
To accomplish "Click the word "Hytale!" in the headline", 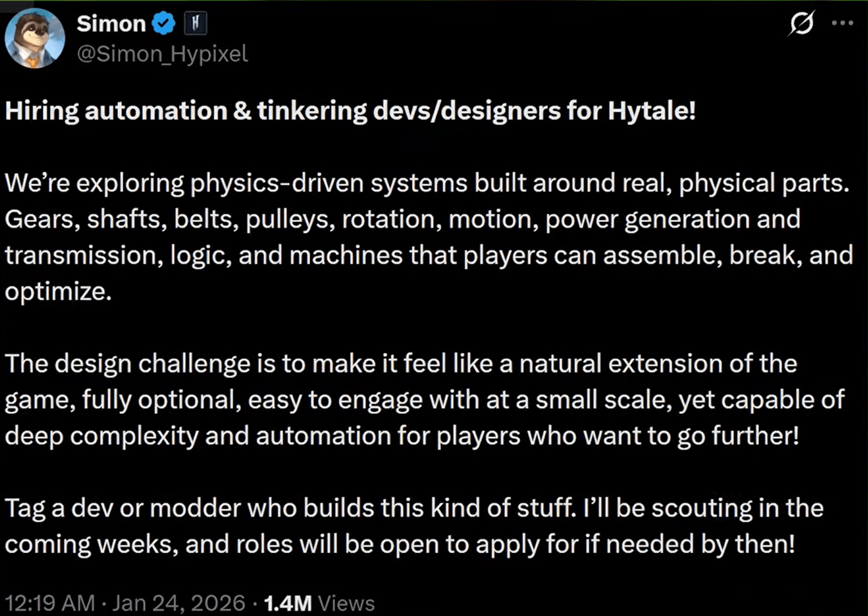I will pyautogui.click(x=651, y=111).
